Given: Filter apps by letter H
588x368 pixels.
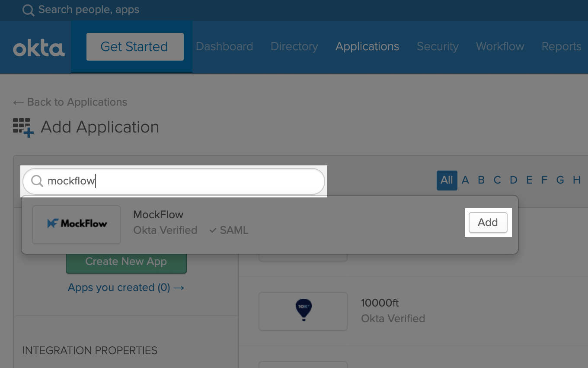Looking at the screenshot, I should pyautogui.click(x=577, y=180).
